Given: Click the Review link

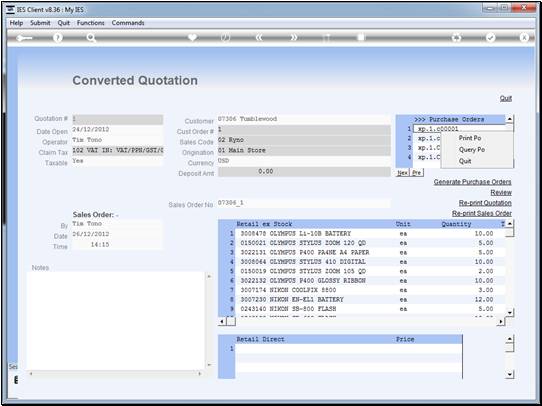Looking at the screenshot, I should pyautogui.click(x=501, y=192).
